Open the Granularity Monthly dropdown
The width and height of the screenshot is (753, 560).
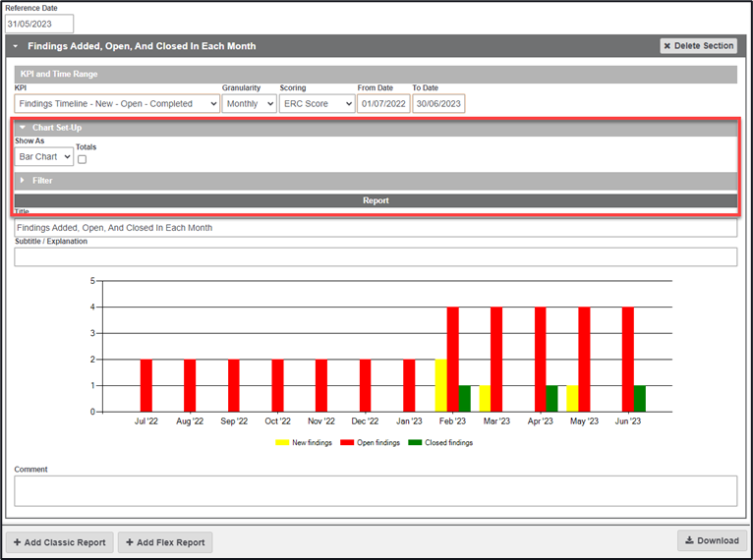click(x=249, y=103)
